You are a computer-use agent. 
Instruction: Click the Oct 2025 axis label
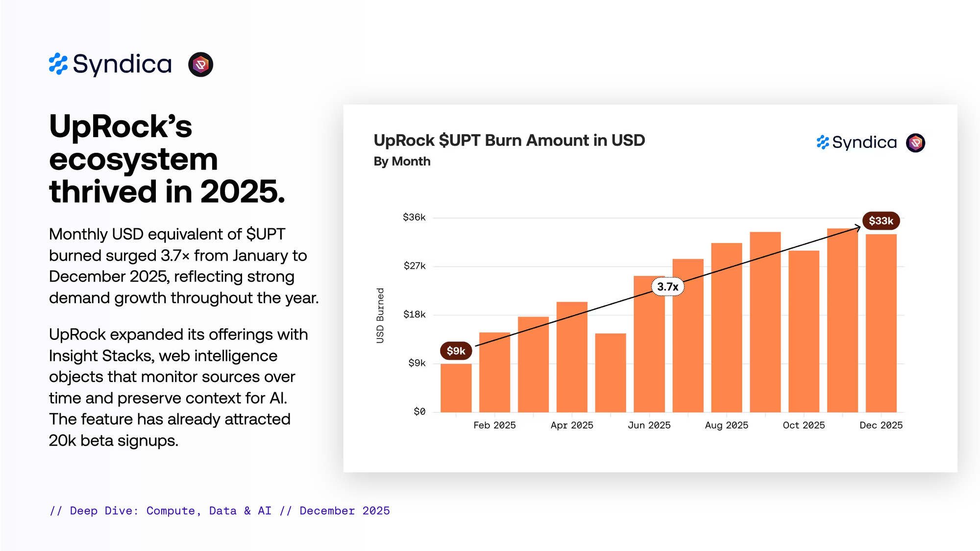tap(804, 425)
